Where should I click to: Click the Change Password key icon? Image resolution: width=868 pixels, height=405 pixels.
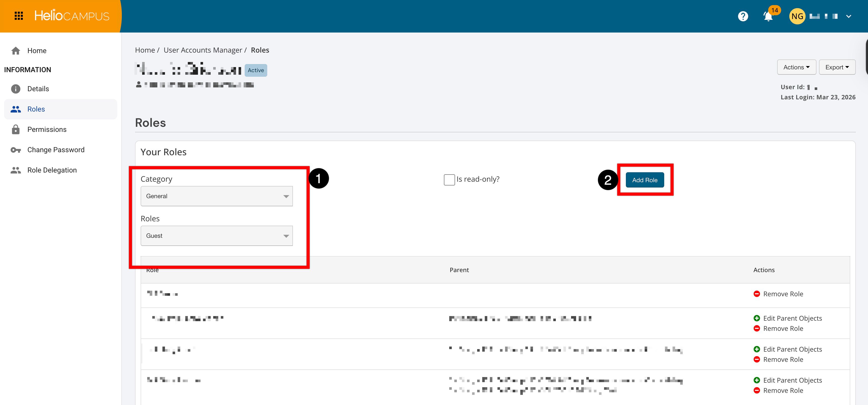coord(15,150)
